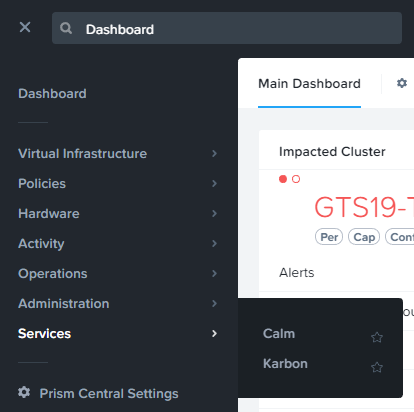Select Karbon from Services submenu
Screen dimensions: 414x412
(x=285, y=364)
